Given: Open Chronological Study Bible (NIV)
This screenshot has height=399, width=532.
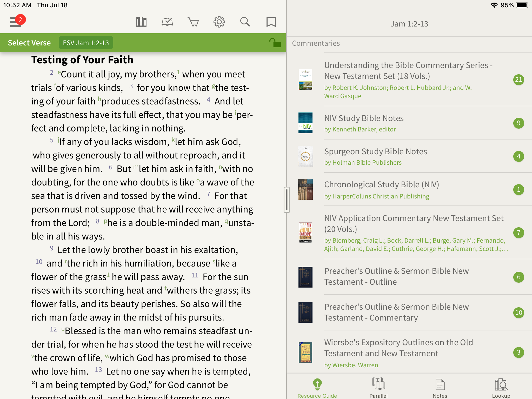Looking at the screenshot, I should [x=409, y=189].
